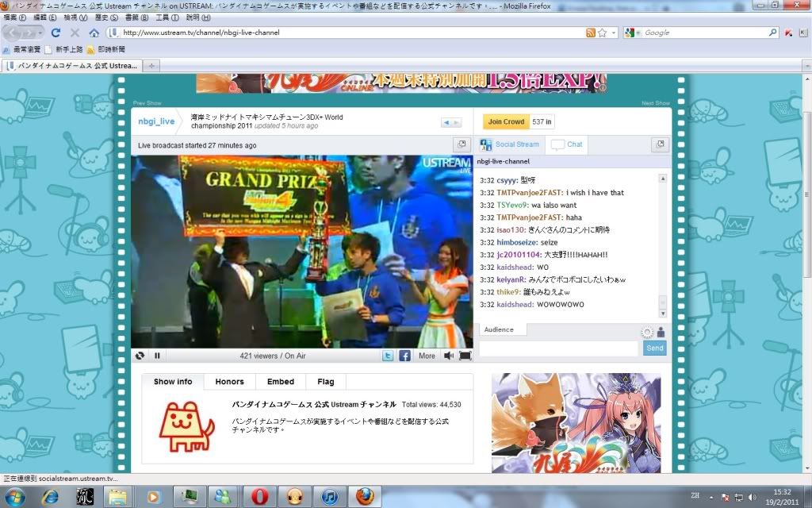This screenshot has height=508, width=812.
Task: Click the top 1.5倍EXP banner ad
Action: (401, 83)
